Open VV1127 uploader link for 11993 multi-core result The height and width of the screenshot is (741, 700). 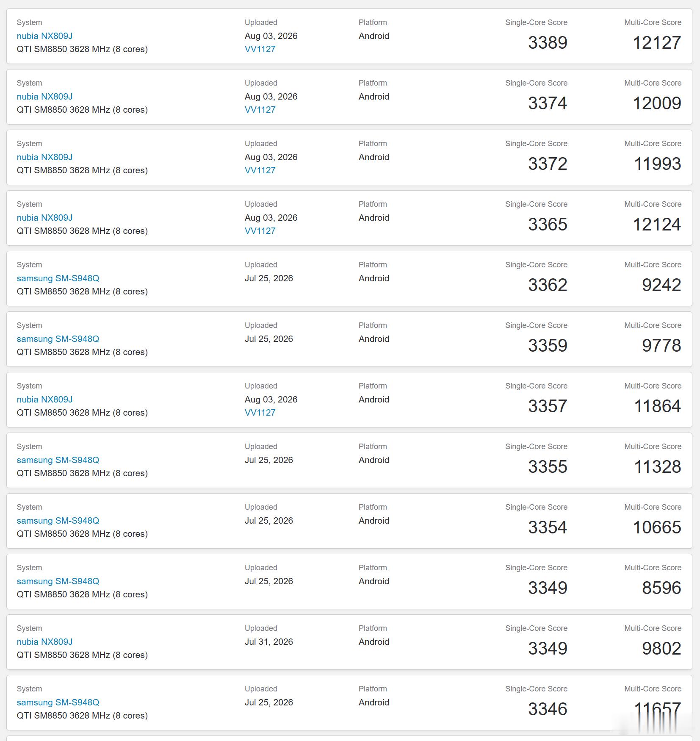(260, 170)
